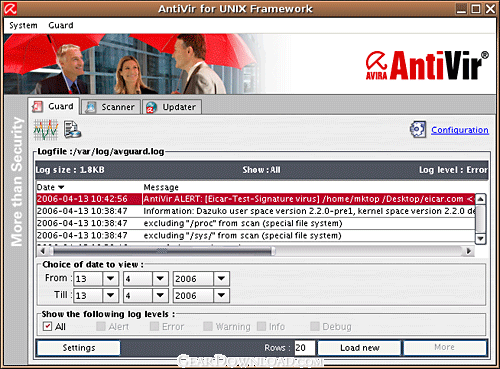Click the log list scroll down arrow
This screenshot has width=500, height=369.
click(480, 238)
